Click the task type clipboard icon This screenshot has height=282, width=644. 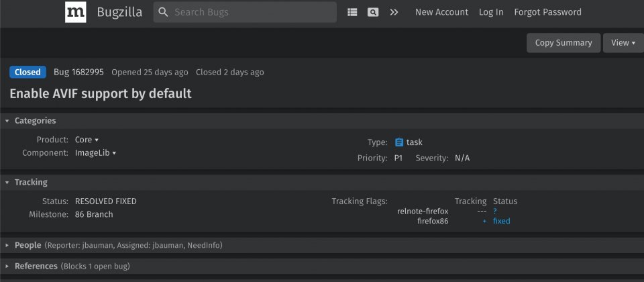(x=398, y=142)
